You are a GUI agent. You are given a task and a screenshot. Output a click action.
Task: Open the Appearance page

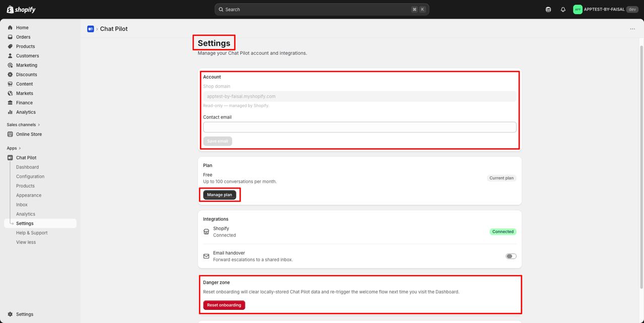pyautogui.click(x=29, y=196)
